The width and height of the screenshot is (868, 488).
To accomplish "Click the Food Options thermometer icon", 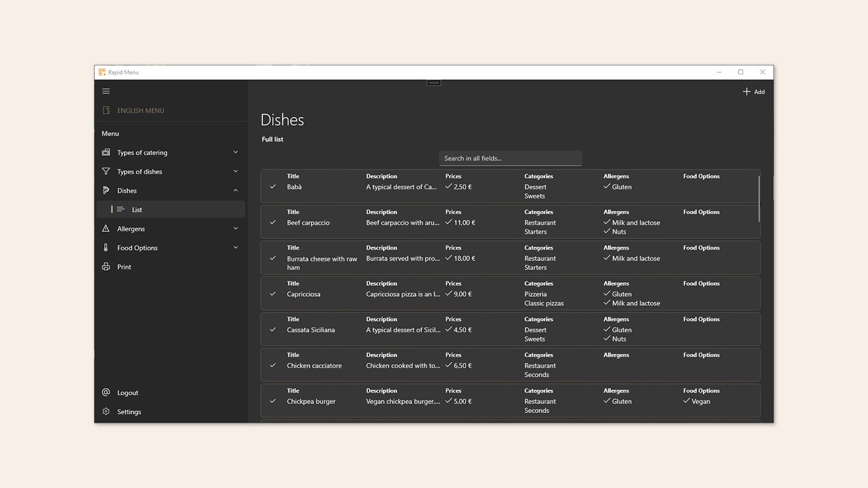I will click(x=106, y=248).
